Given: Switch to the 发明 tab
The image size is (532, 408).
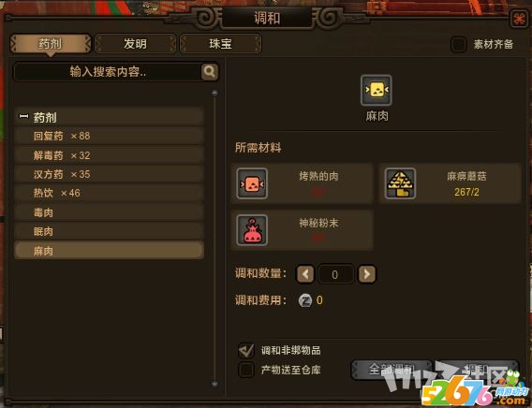Looking at the screenshot, I should coord(136,44).
